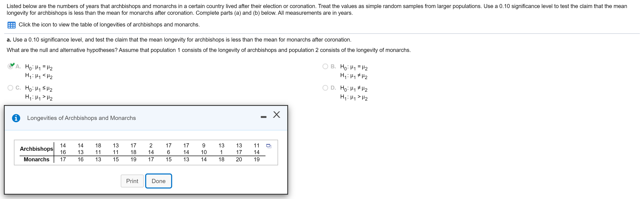Close the Longevities dialog with the X

coord(277,115)
